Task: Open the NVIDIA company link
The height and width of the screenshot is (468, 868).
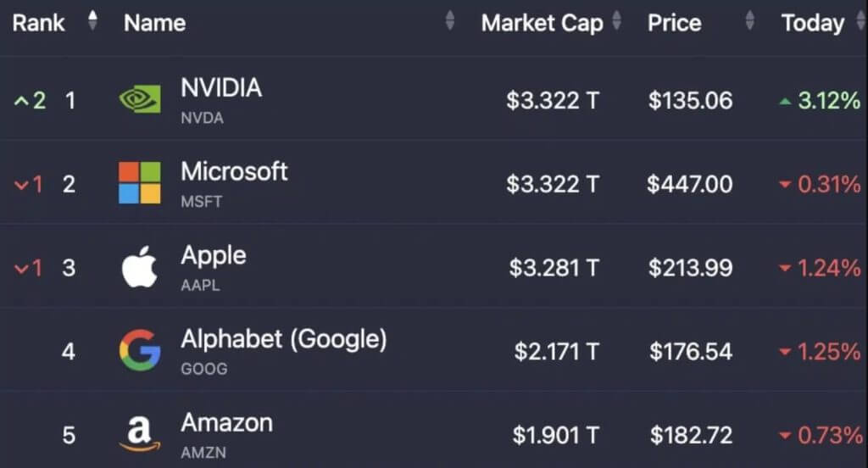Action: point(221,87)
